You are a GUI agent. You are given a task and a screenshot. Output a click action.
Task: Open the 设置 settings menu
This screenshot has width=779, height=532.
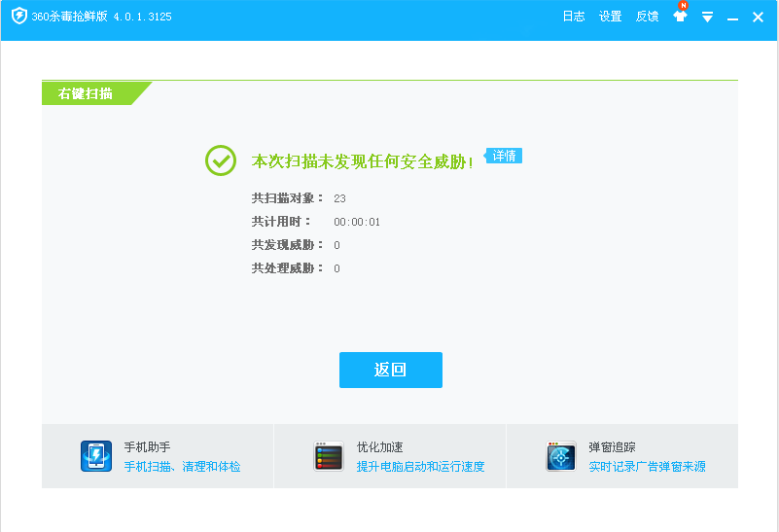coord(610,17)
